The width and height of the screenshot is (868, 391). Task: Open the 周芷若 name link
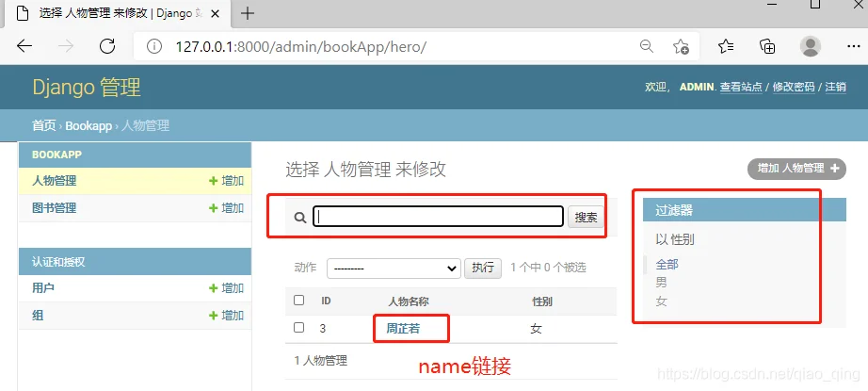[x=403, y=329]
